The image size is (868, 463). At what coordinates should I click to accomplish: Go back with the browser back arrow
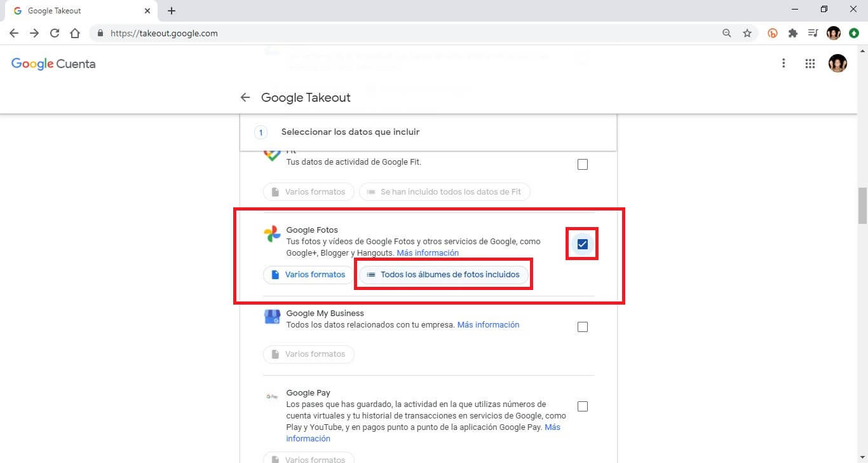tap(14, 33)
